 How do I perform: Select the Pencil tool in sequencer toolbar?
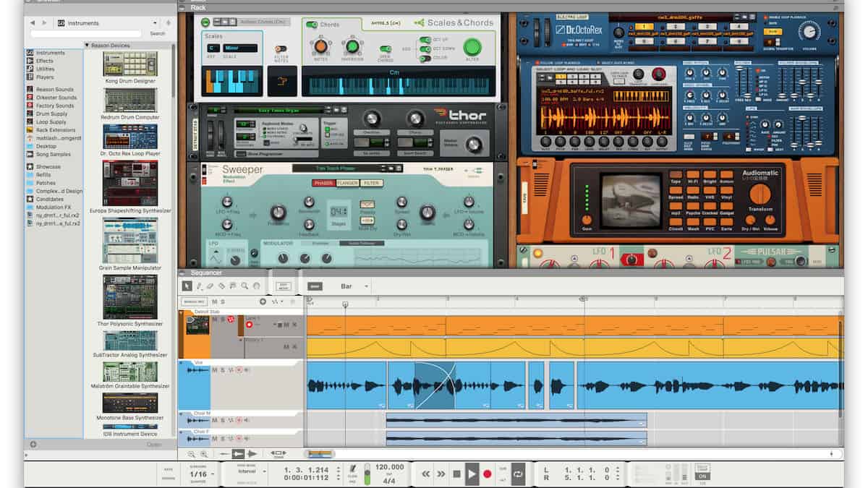[200, 286]
